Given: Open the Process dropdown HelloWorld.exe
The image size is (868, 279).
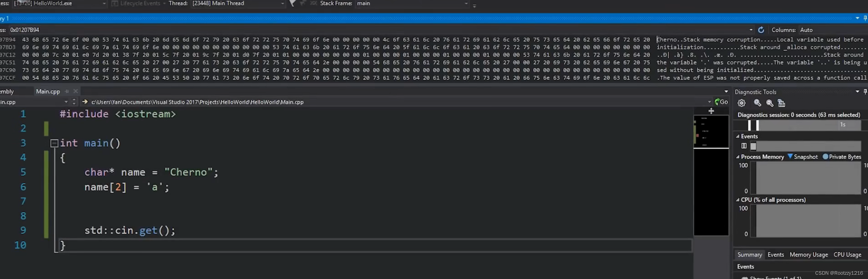Looking at the screenshot, I should point(60,3).
